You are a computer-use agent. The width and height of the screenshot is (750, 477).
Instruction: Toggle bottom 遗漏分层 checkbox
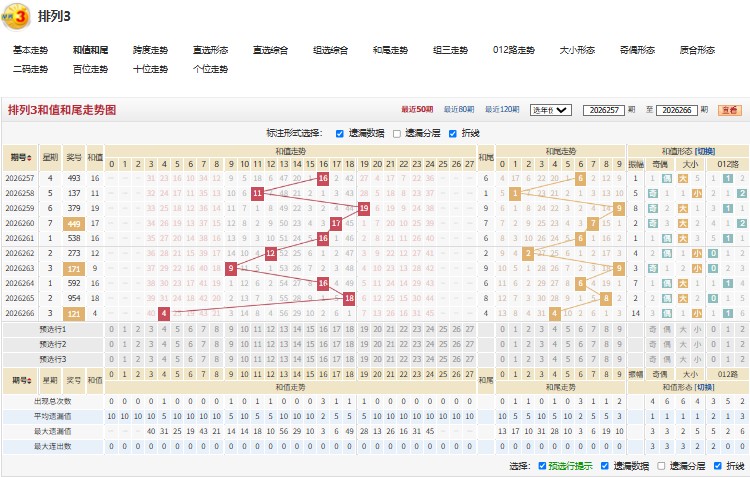(x=661, y=466)
